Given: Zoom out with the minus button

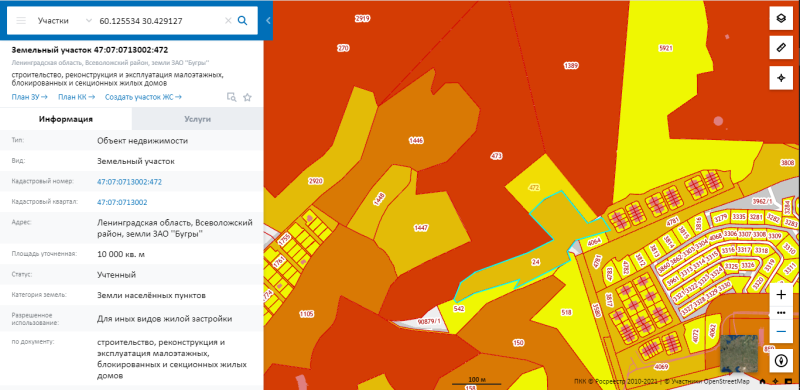Looking at the screenshot, I should 781,331.
